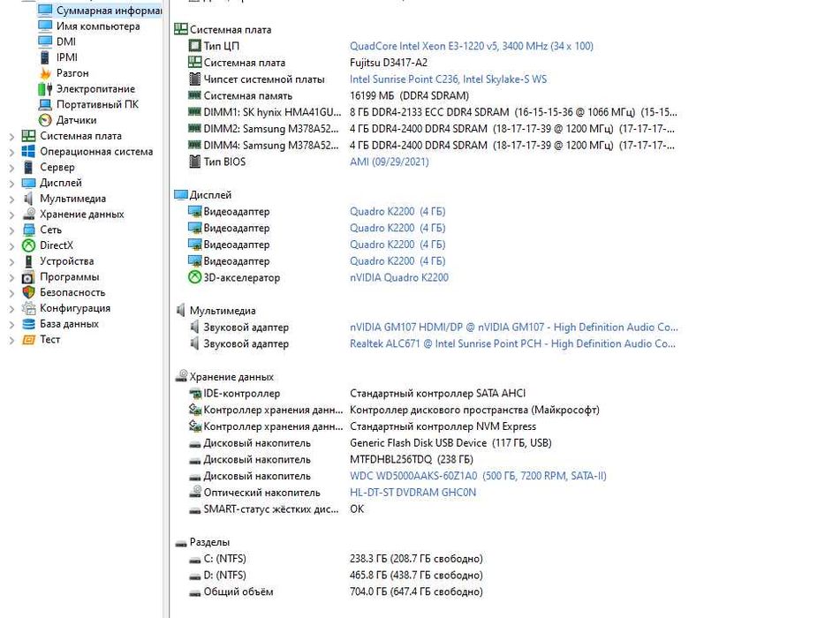The image size is (840, 618).
Task: Open the QuadCore Intel Xeon E3-1220 v5 link
Action: coord(472,46)
